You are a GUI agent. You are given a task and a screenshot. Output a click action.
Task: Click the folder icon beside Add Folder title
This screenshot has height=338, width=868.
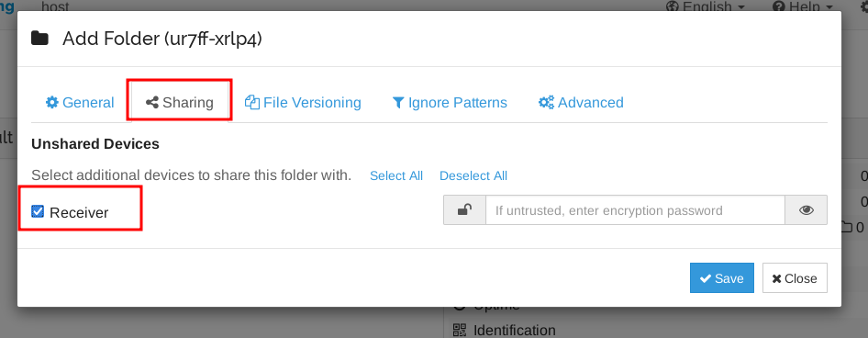tap(39, 39)
